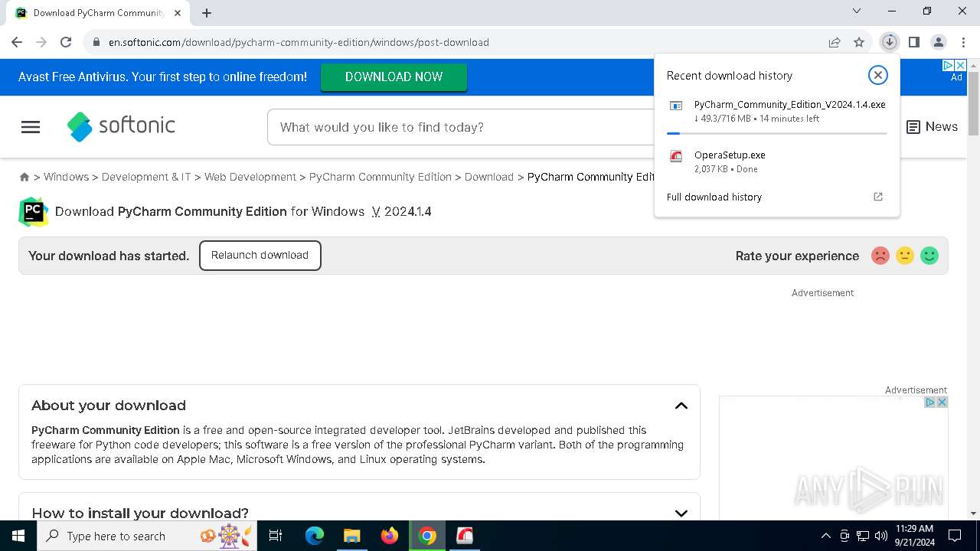
Task: Show hidden system tray icons
Action: coord(825,536)
